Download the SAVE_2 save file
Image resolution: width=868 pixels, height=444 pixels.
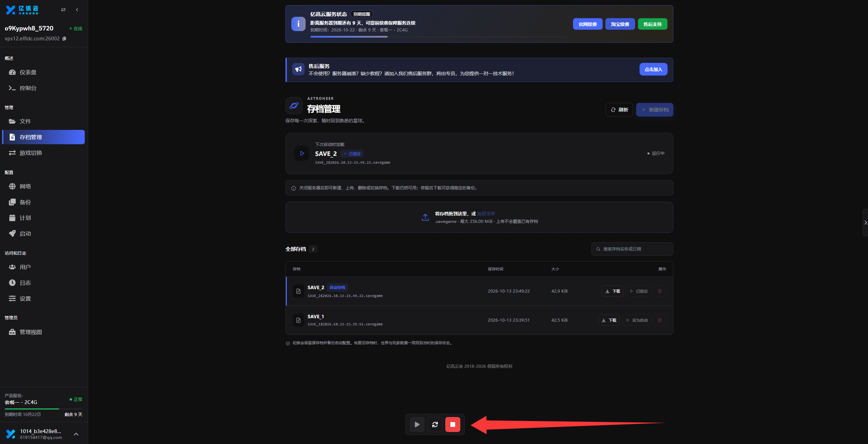(613, 291)
